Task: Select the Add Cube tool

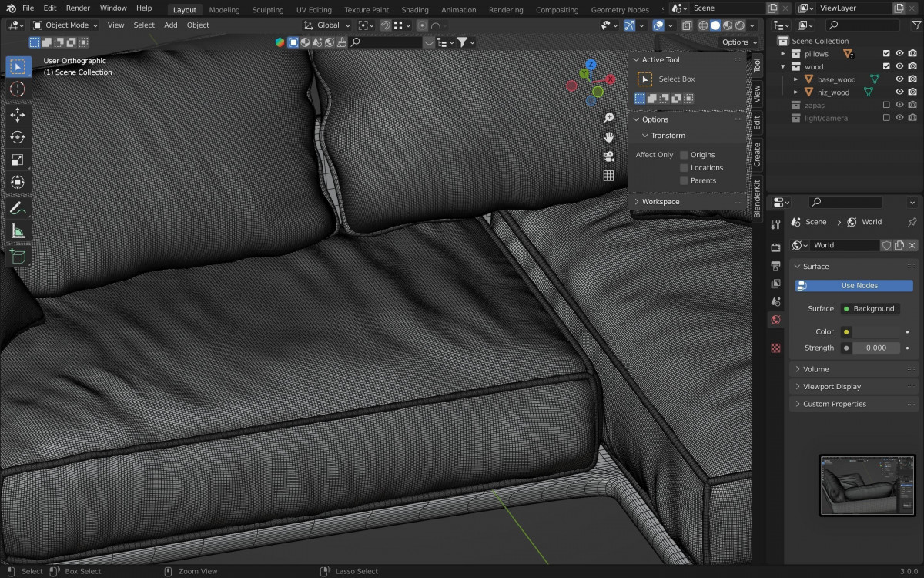Action: (x=18, y=257)
